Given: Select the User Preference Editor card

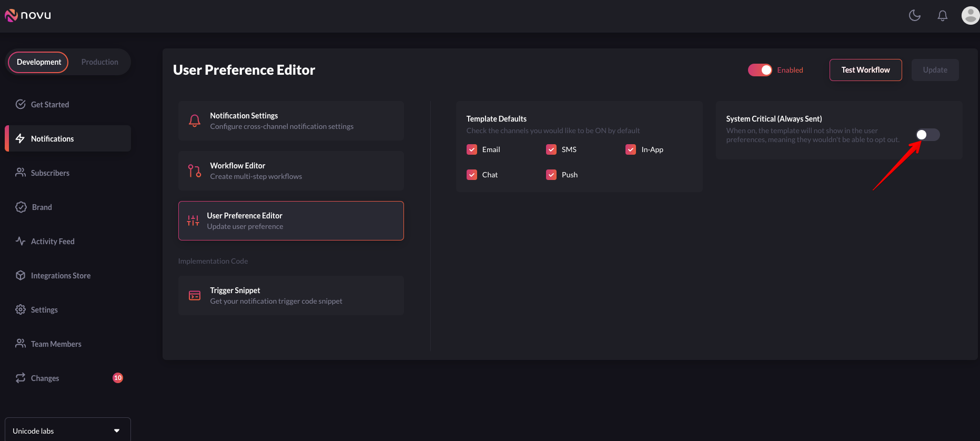Looking at the screenshot, I should (x=291, y=220).
